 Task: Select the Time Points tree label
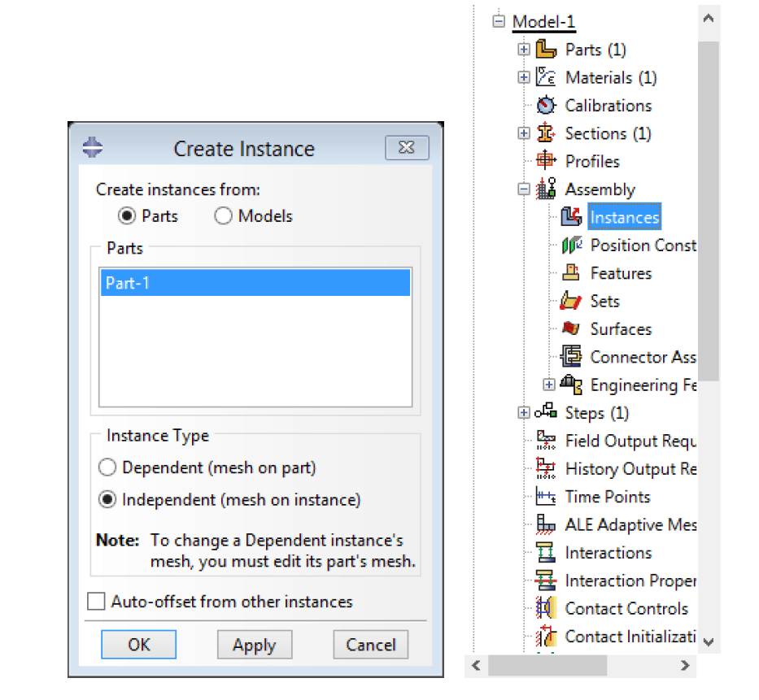click(x=608, y=497)
